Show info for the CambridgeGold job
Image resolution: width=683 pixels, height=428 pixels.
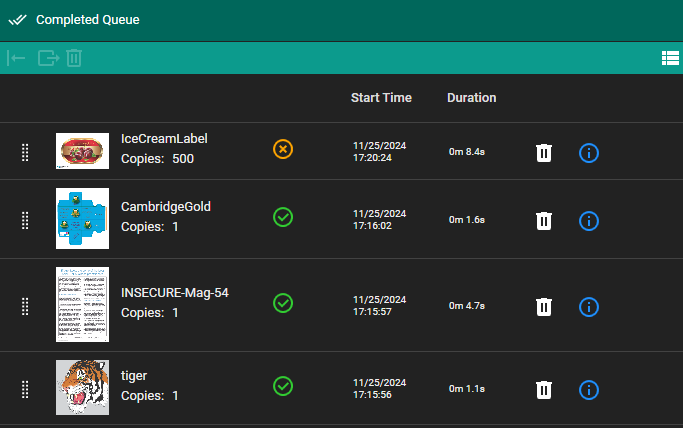(x=589, y=220)
